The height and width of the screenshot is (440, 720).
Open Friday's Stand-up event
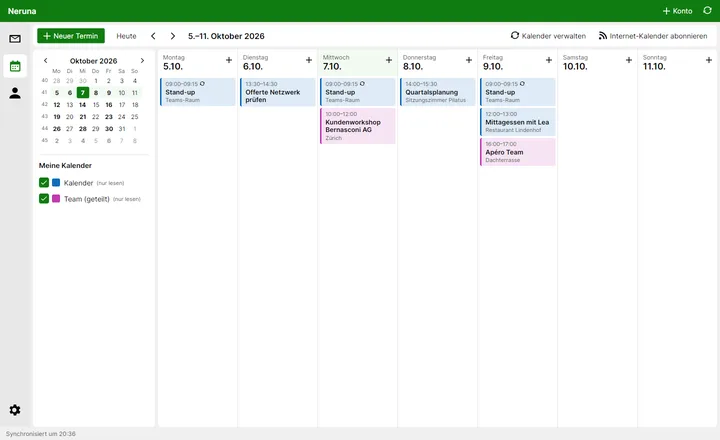[x=518, y=92]
